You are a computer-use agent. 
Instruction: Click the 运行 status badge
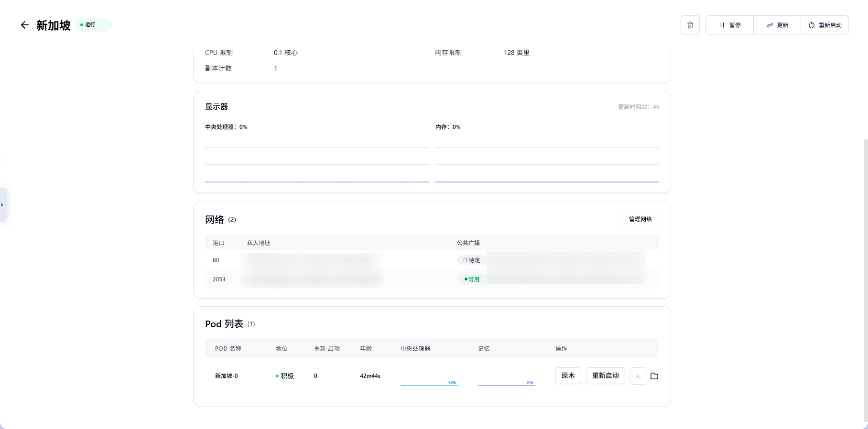tap(93, 25)
